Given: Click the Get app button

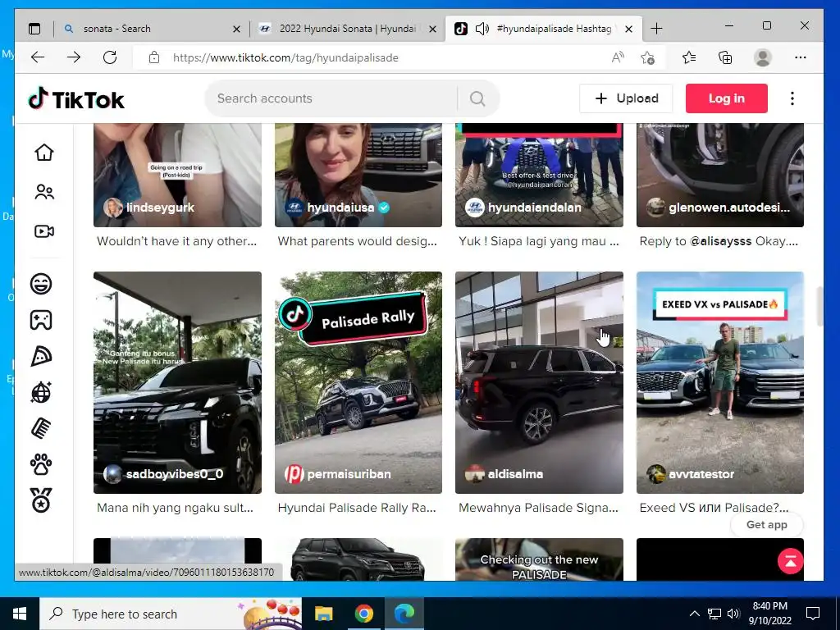Looking at the screenshot, I should [767, 524].
